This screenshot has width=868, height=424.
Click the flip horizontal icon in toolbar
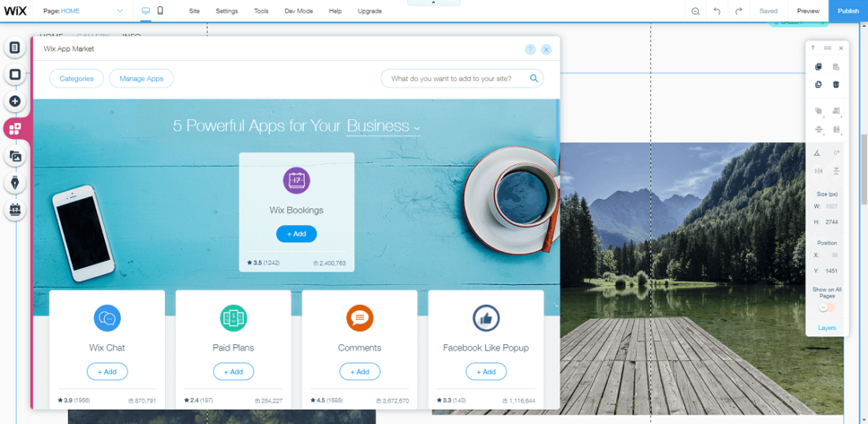coord(819,171)
